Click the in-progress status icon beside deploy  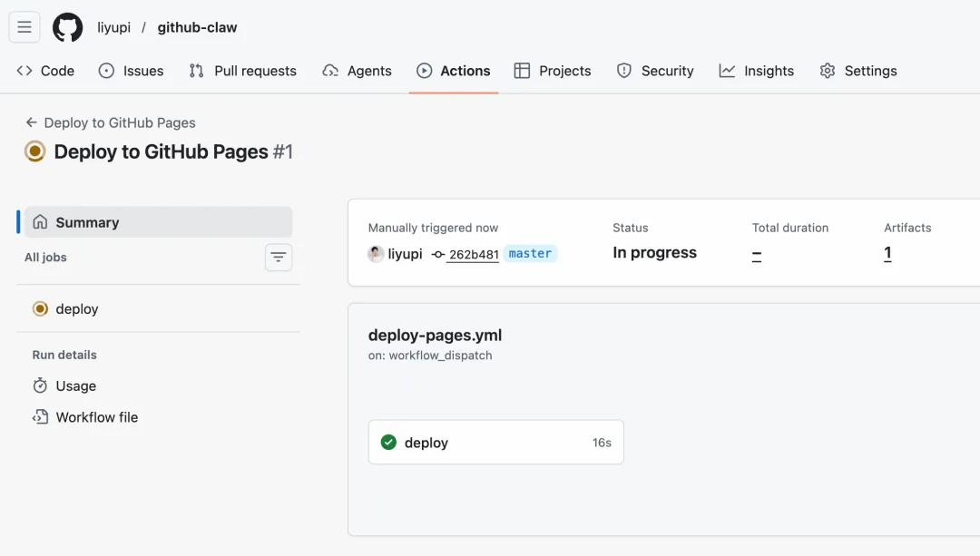(x=40, y=308)
